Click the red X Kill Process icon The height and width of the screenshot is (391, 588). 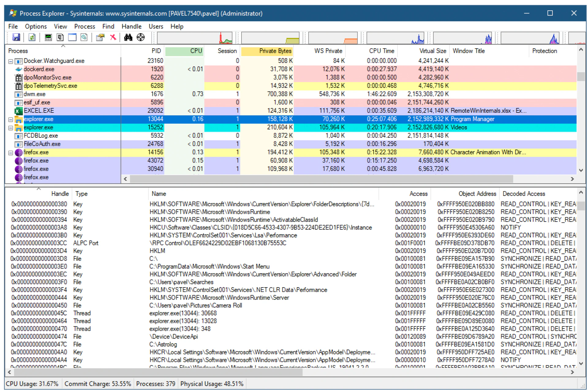coord(113,38)
